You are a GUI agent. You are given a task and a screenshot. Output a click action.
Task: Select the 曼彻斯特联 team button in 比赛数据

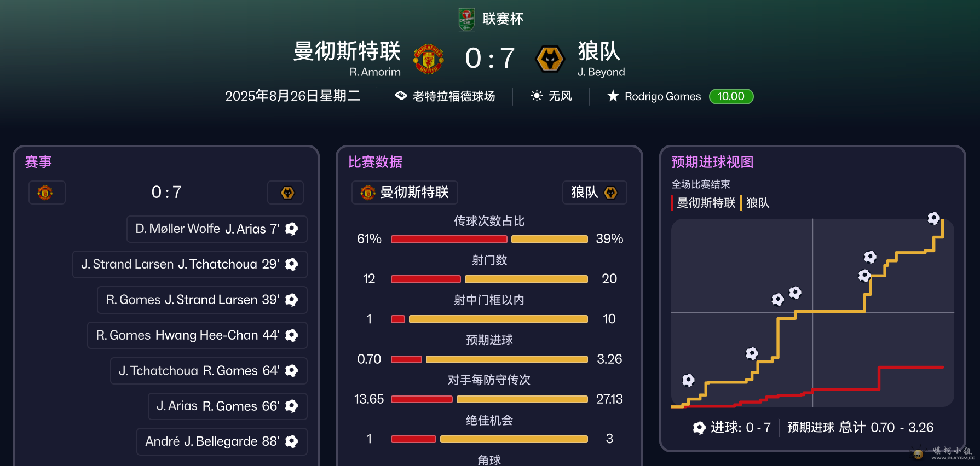(x=405, y=193)
